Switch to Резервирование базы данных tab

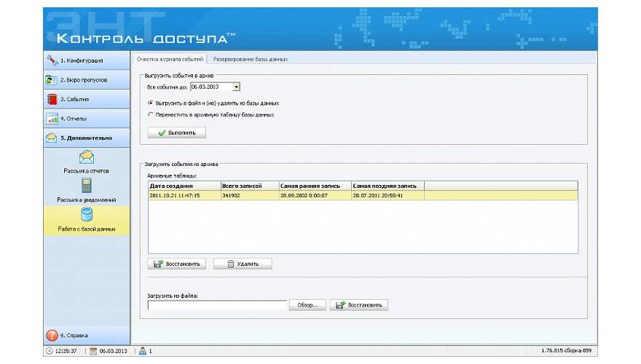click(x=250, y=59)
